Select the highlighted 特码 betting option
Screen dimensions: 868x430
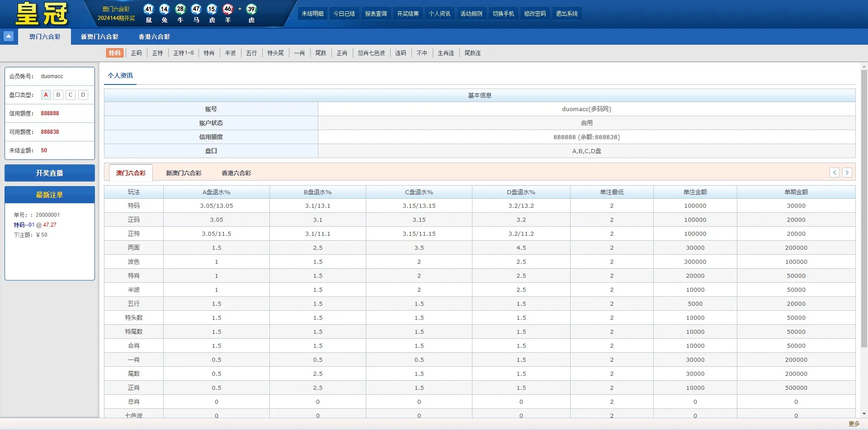pyautogui.click(x=114, y=53)
